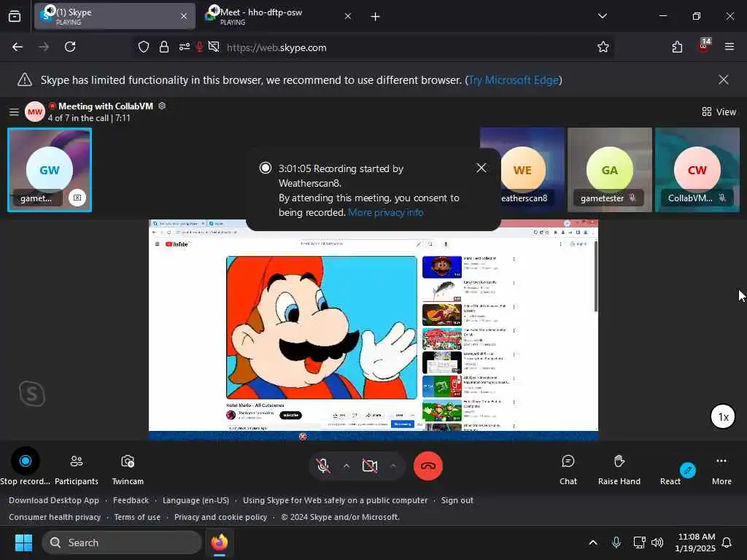Image resolution: width=747 pixels, height=560 pixels.
Task: Turn on the camera
Action: (x=370, y=466)
